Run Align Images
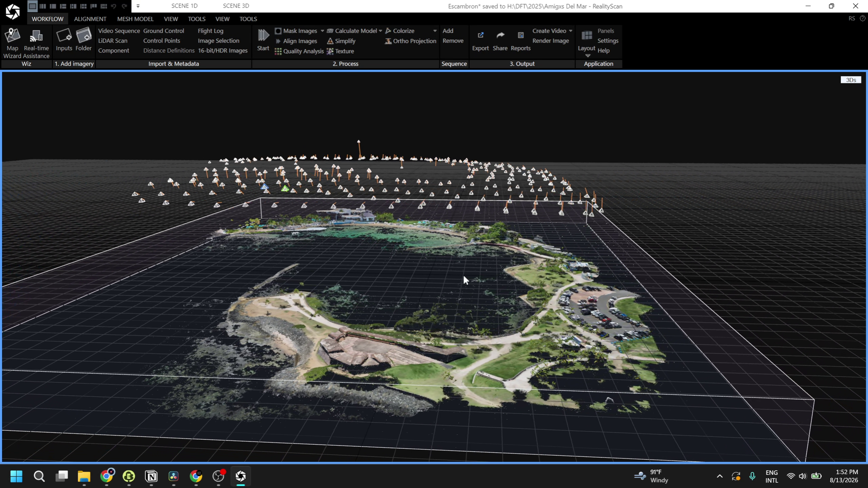Screen dimensions: 868x488 click(296, 41)
